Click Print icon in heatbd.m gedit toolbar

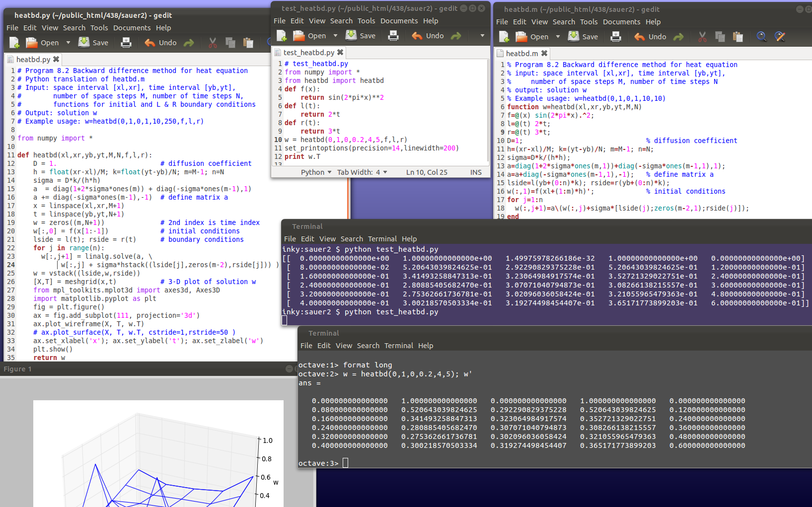pyautogui.click(x=616, y=37)
